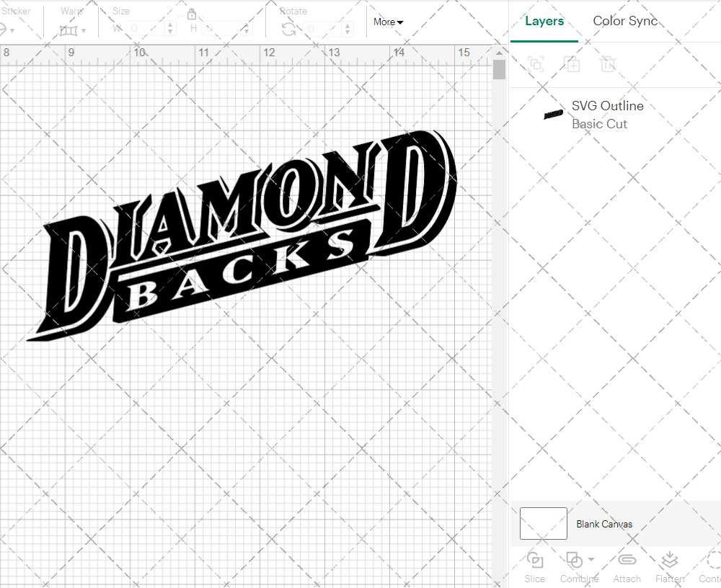
Task: Click the Attach icon
Action: (x=627, y=559)
